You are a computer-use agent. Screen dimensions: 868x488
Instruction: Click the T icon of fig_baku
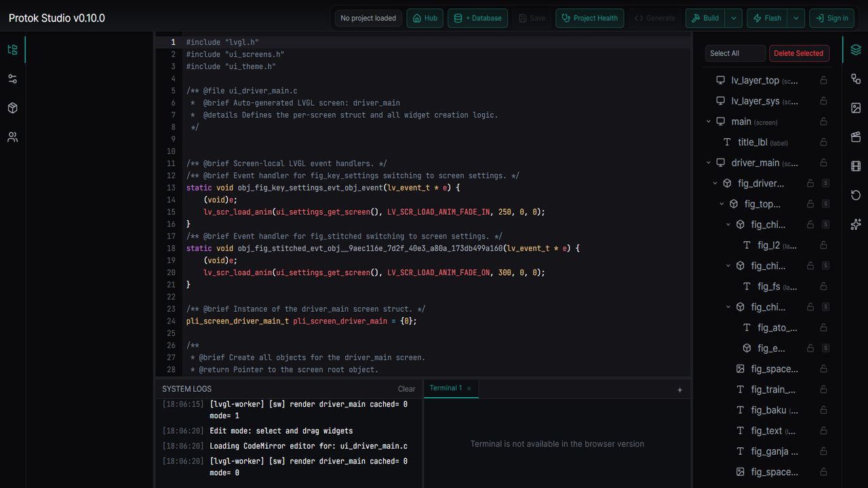(x=741, y=410)
